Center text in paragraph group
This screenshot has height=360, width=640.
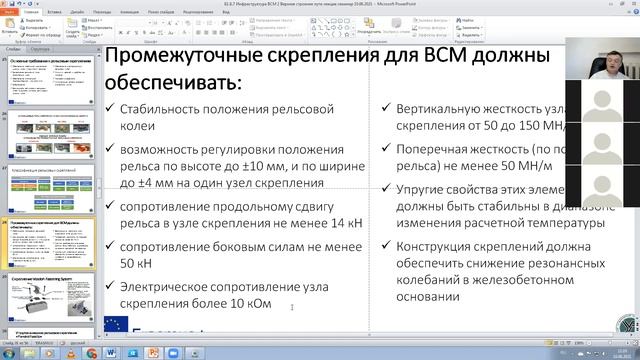point(207,33)
